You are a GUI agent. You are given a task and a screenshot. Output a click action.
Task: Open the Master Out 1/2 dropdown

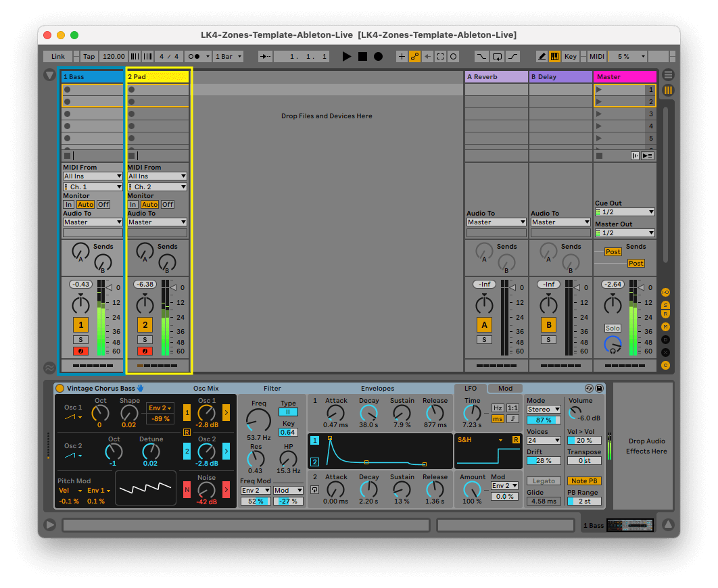(625, 233)
